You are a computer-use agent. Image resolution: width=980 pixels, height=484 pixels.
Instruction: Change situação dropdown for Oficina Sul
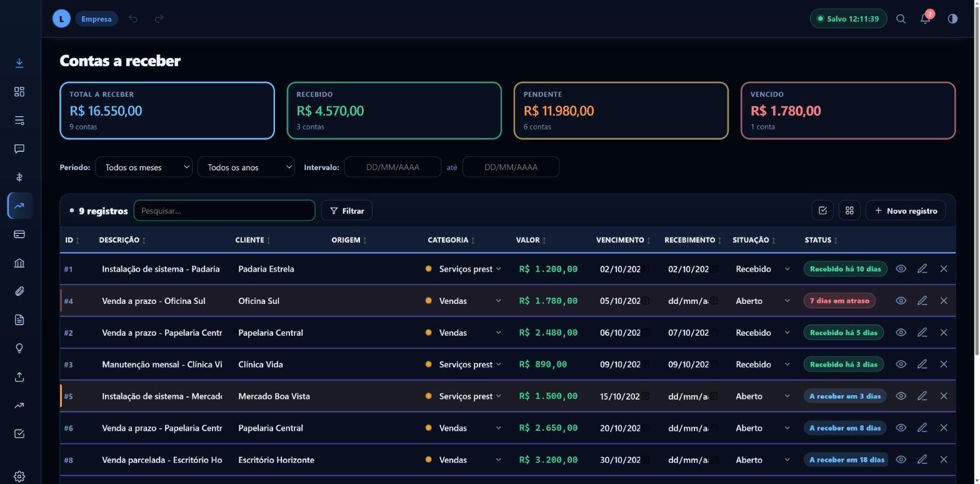coord(763,301)
